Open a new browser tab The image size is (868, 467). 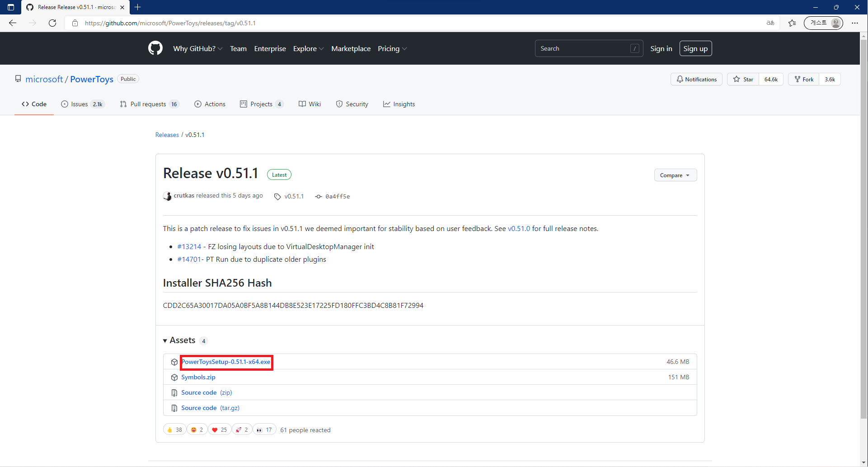tap(138, 7)
